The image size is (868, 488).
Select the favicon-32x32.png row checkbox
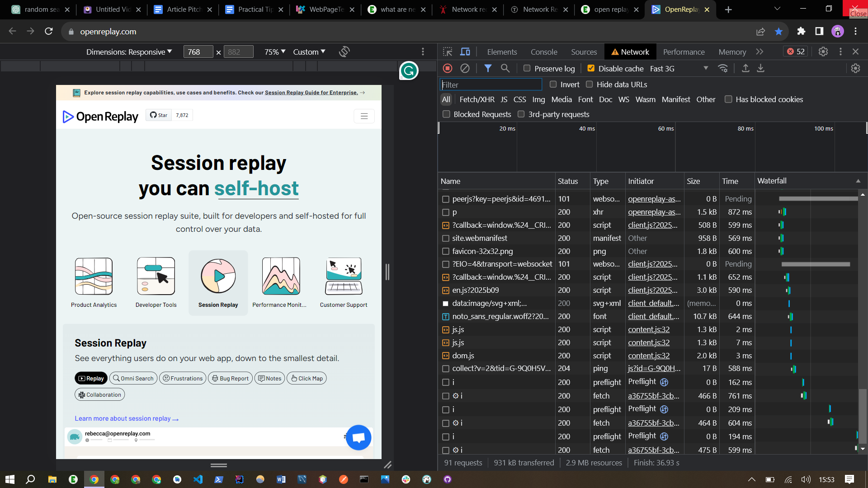[x=445, y=251]
